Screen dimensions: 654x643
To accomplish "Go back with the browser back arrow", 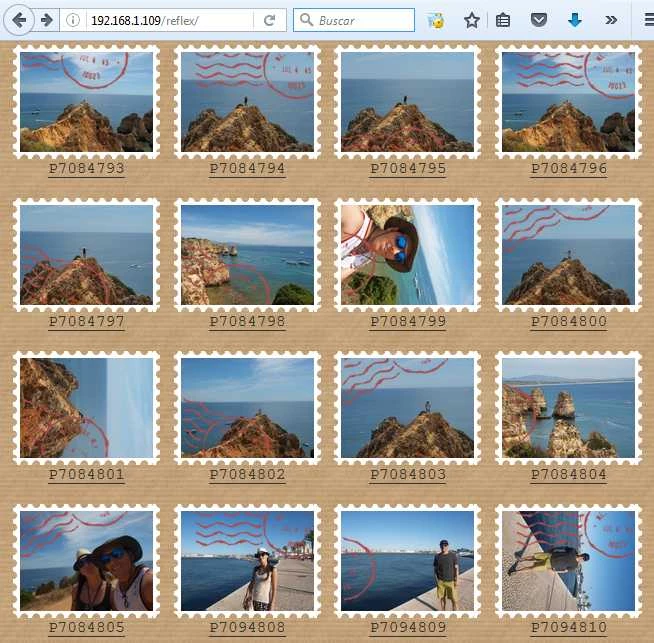I will (x=19, y=20).
